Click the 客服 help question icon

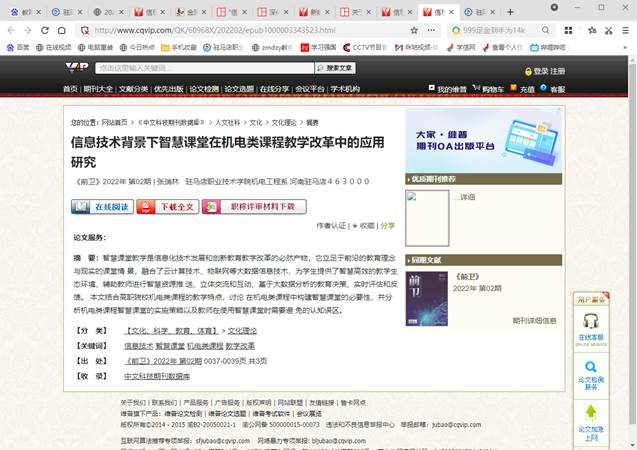coord(543,87)
